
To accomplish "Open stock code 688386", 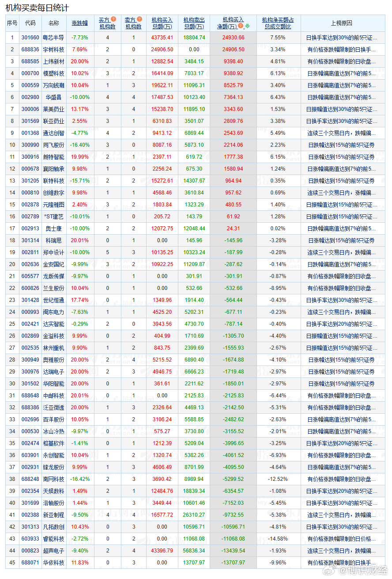I will click(x=30, y=408).
